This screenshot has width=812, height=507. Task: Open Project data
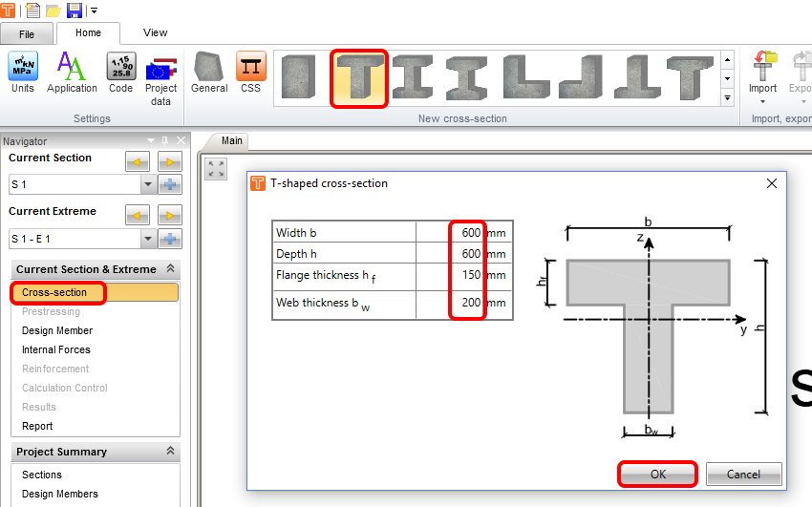160,79
